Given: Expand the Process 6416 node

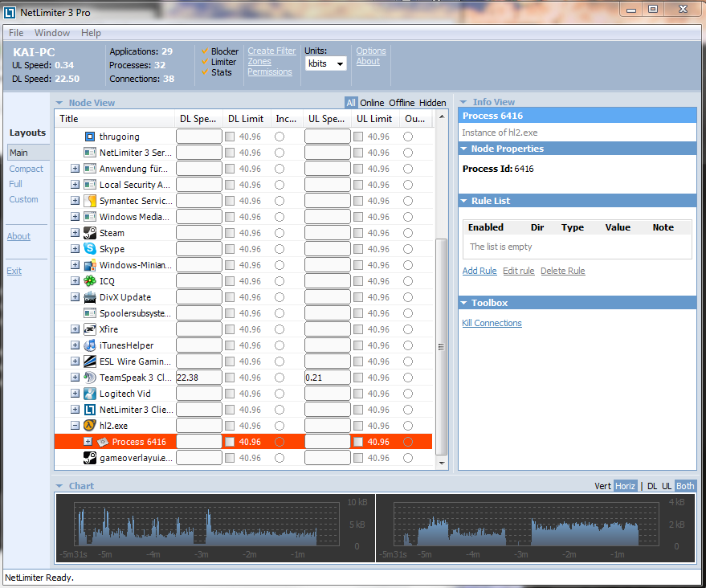Looking at the screenshot, I should [88, 442].
